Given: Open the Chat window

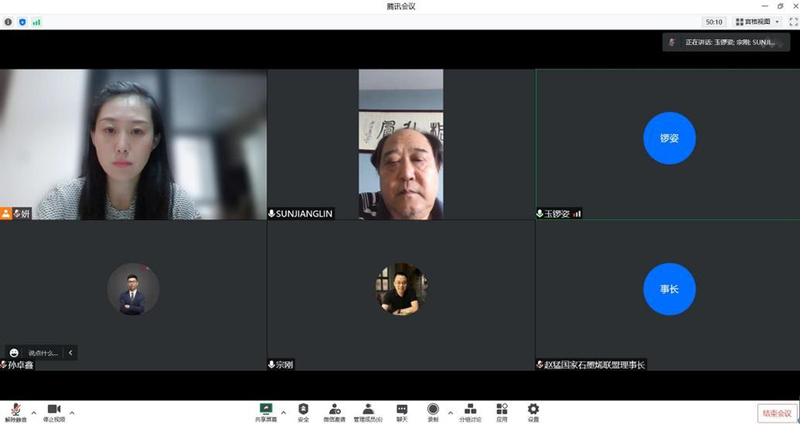Looking at the screenshot, I should pyautogui.click(x=402, y=411).
